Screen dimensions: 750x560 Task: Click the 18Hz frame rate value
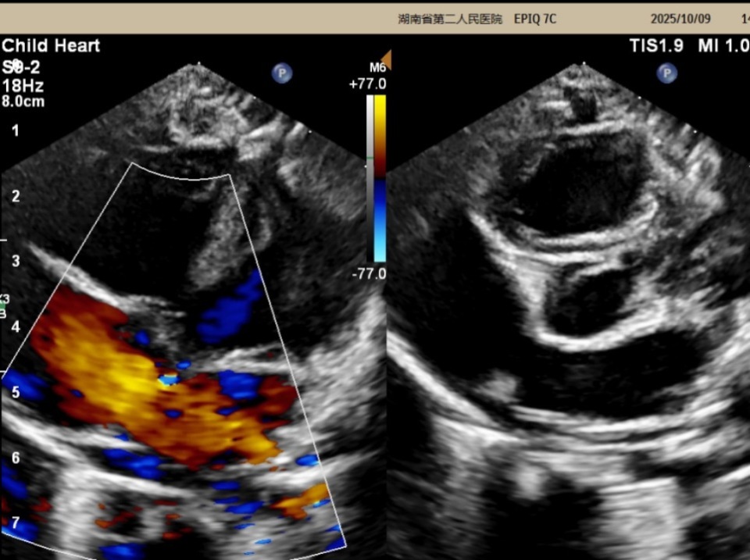tap(23, 86)
